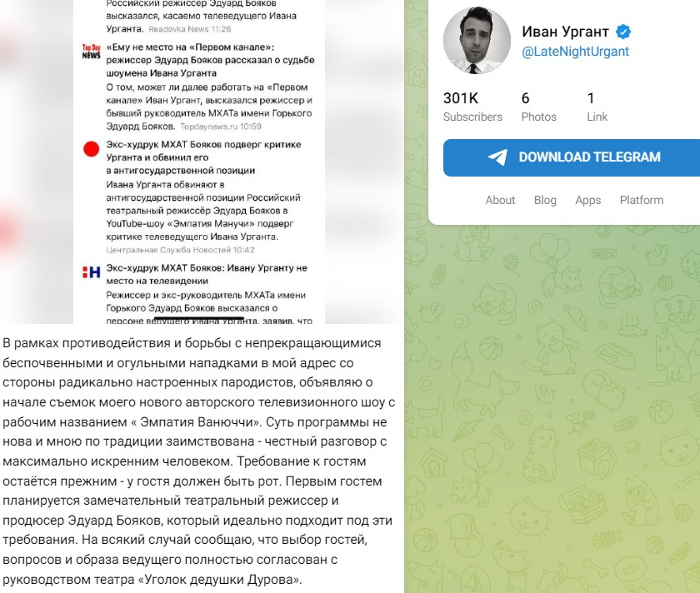This screenshot has width=700, height=593.
Task: Open the @LateNightUrgant username link
Action: 576,52
